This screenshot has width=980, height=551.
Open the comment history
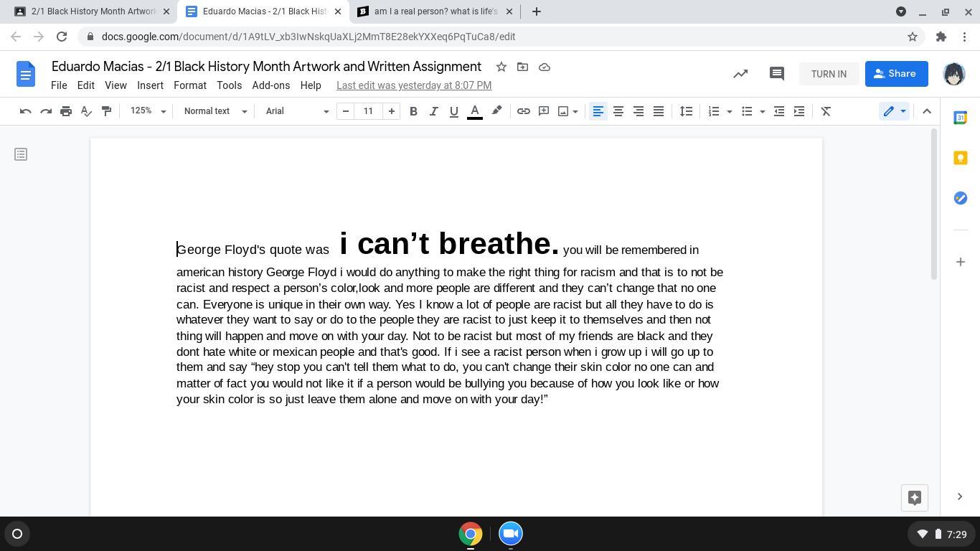tap(776, 74)
